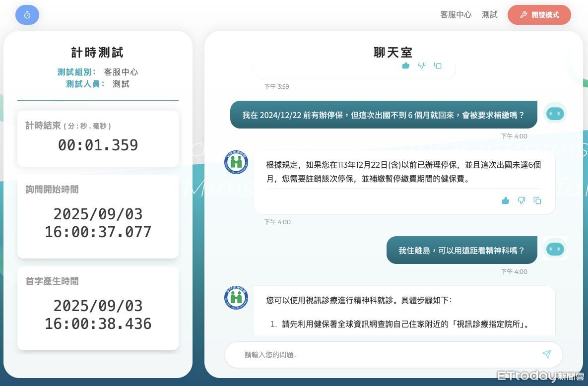The height and width of the screenshot is (386, 588).
Task: Click the user robot avatar beside 離島 question
Action: [555, 249]
